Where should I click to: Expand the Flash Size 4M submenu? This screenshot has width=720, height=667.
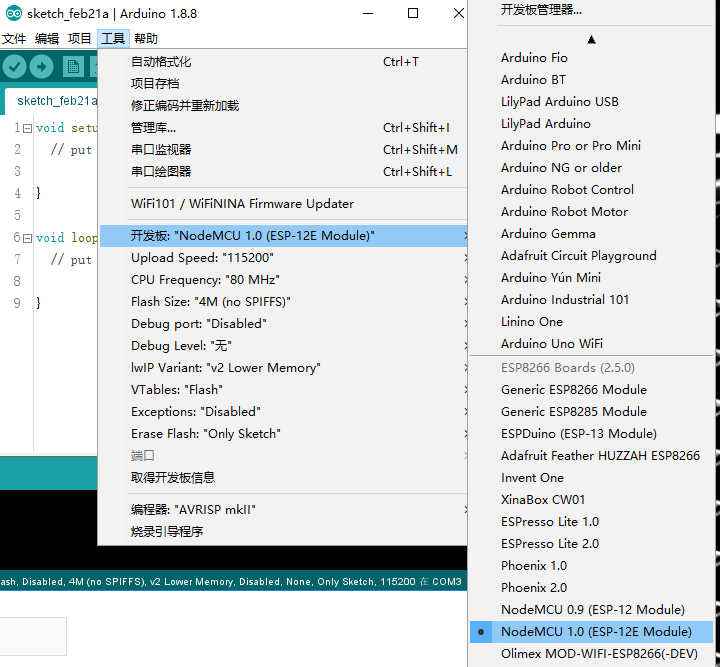[x=283, y=302]
